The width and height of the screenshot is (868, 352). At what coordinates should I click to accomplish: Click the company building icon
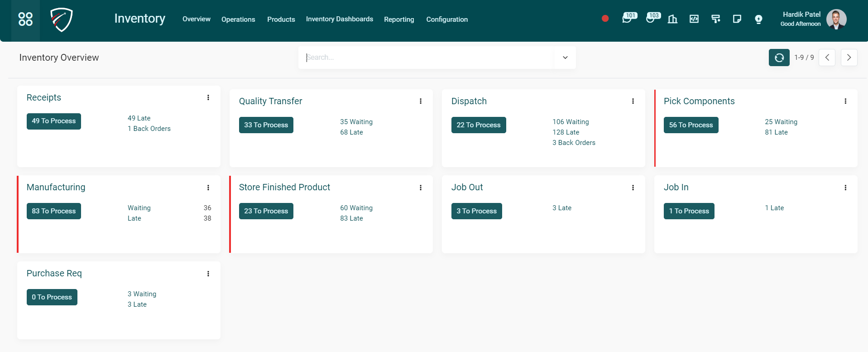pos(672,19)
